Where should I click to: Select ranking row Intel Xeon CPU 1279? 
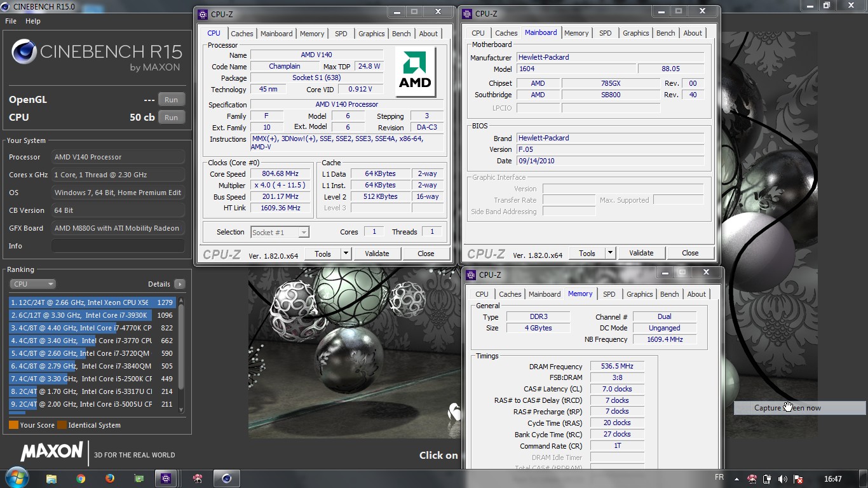(x=93, y=302)
